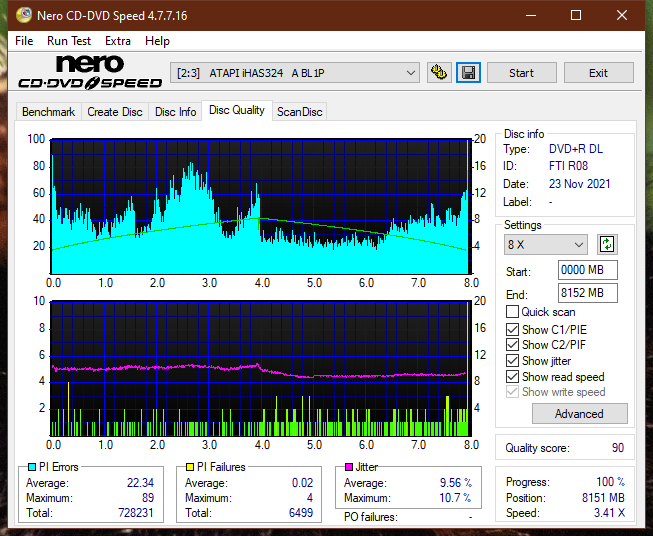653x536 pixels.
Task: Select the Disc Quality tab
Action: pyautogui.click(x=237, y=110)
